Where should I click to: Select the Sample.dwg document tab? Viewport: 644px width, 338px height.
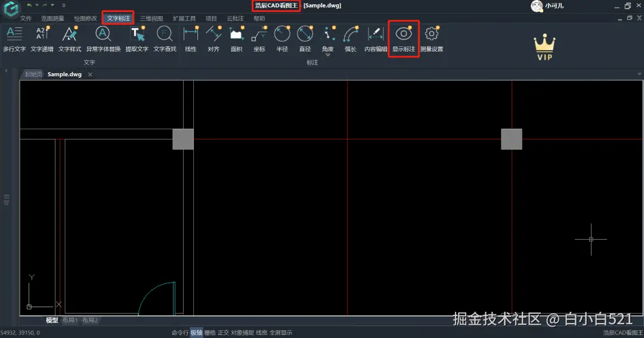click(x=64, y=75)
